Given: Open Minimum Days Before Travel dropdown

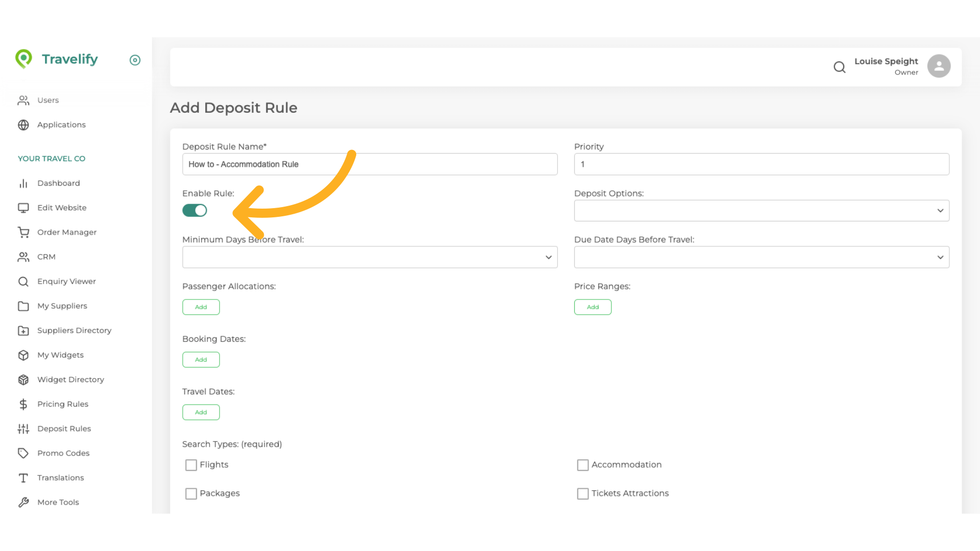Looking at the screenshot, I should (x=370, y=257).
